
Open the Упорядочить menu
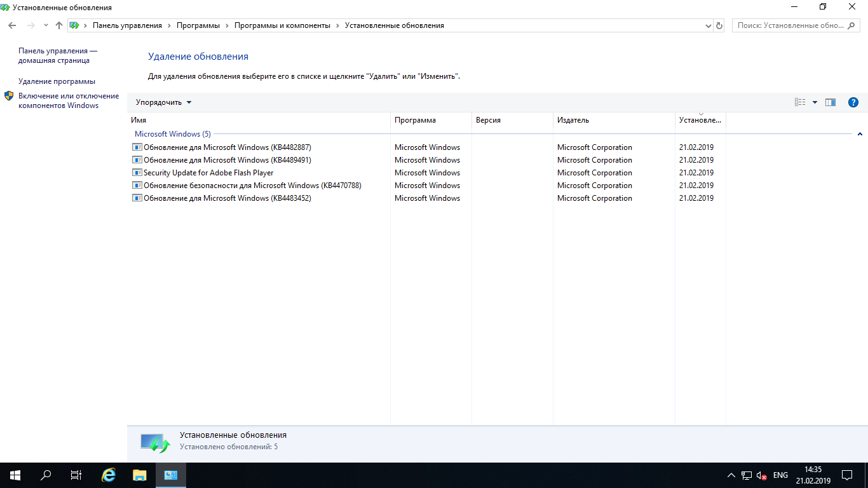[163, 102]
